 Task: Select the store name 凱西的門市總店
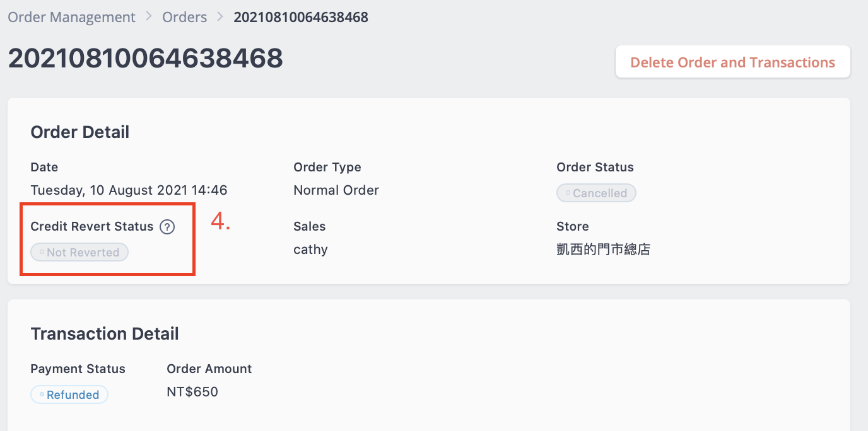(x=603, y=249)
